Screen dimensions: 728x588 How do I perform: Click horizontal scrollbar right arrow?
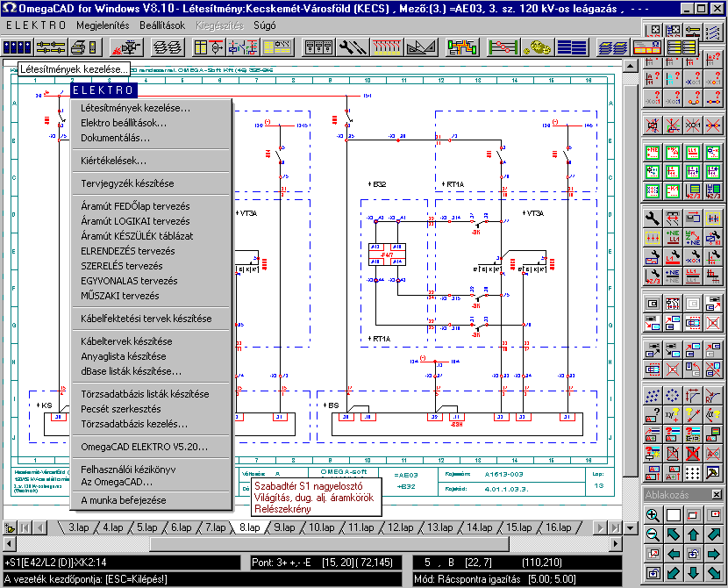616,543
